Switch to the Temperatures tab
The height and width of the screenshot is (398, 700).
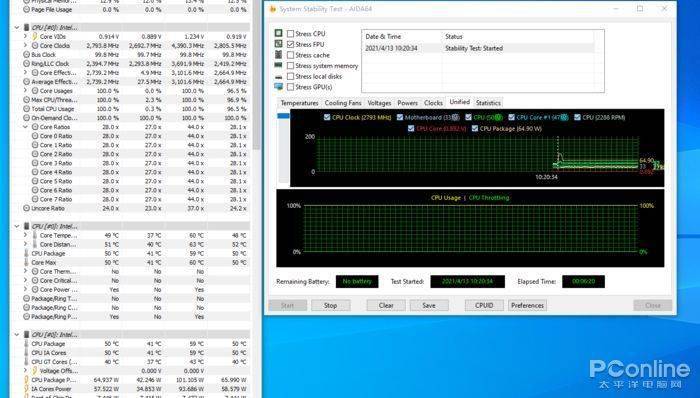coord(299,103)
